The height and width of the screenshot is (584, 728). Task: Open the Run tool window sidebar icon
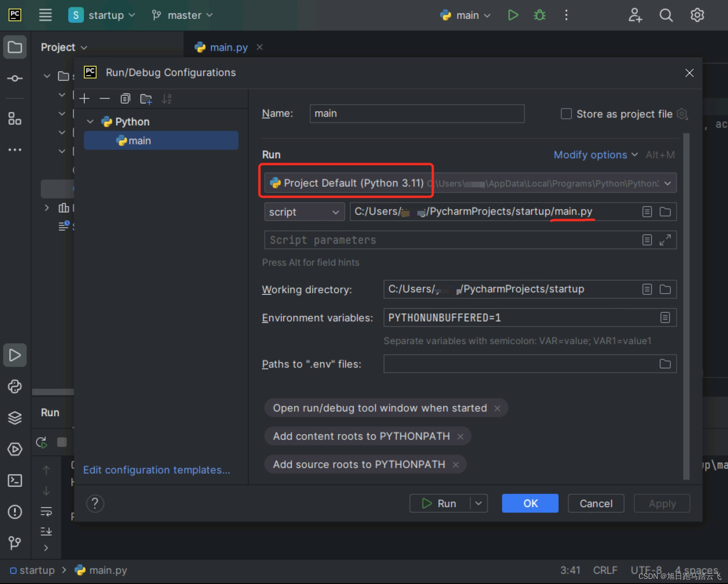click(x=15, y=355)
